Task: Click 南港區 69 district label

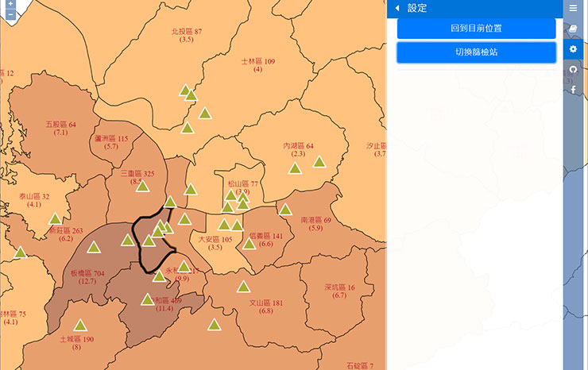Action: pyautogui.click(x=315, y=220)
